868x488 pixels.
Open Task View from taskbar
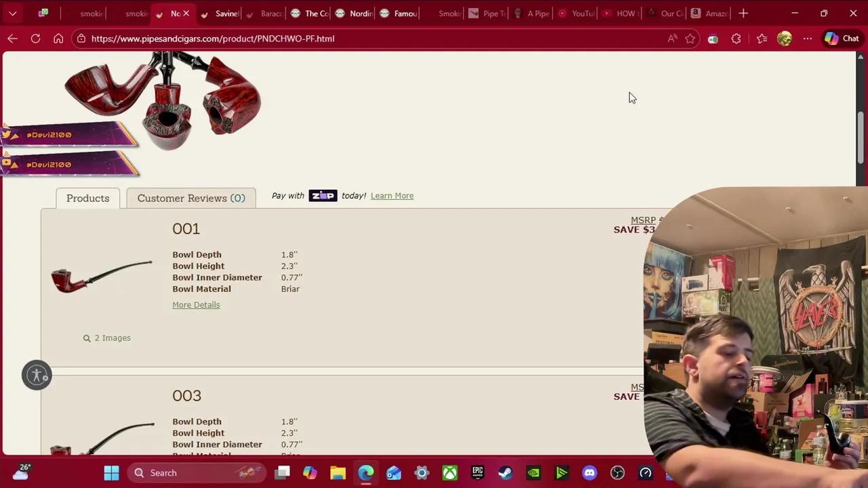[x=283, y=472]
